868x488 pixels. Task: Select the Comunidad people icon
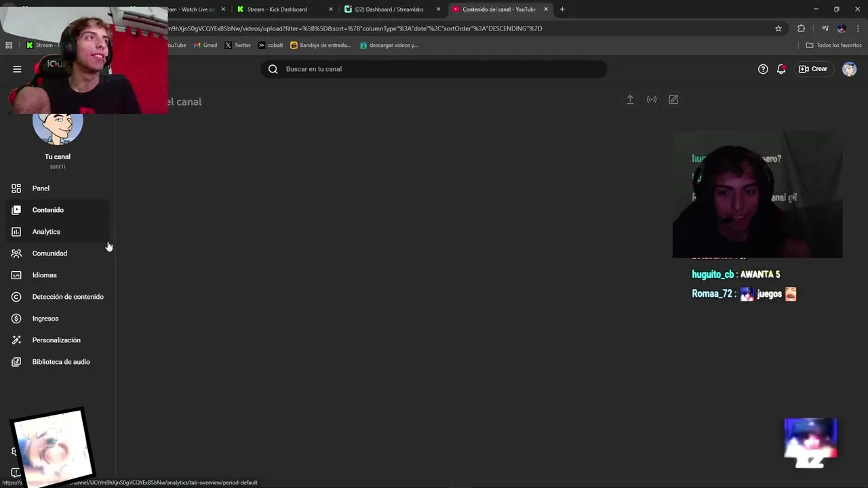(x=16, y=253)
